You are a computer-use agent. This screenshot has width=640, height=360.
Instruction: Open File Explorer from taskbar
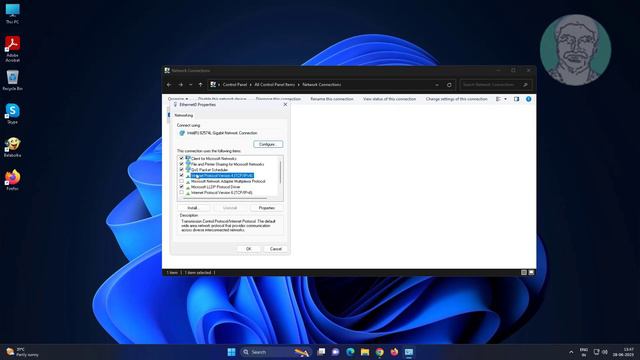coord(365,352)
